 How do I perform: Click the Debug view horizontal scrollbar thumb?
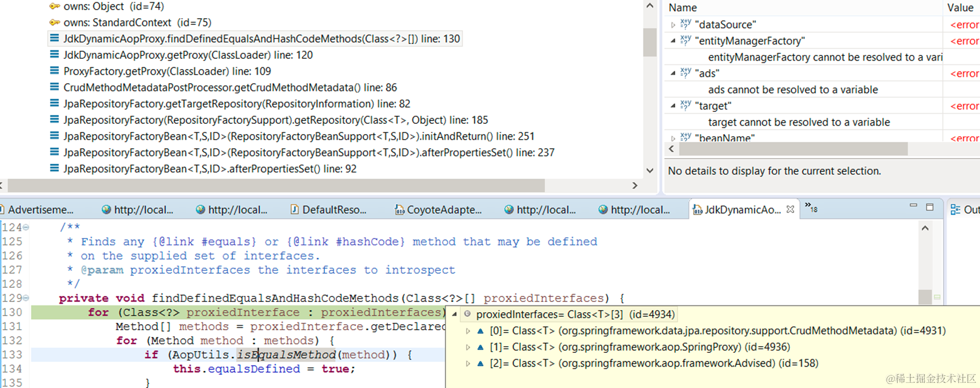(276, 186)
